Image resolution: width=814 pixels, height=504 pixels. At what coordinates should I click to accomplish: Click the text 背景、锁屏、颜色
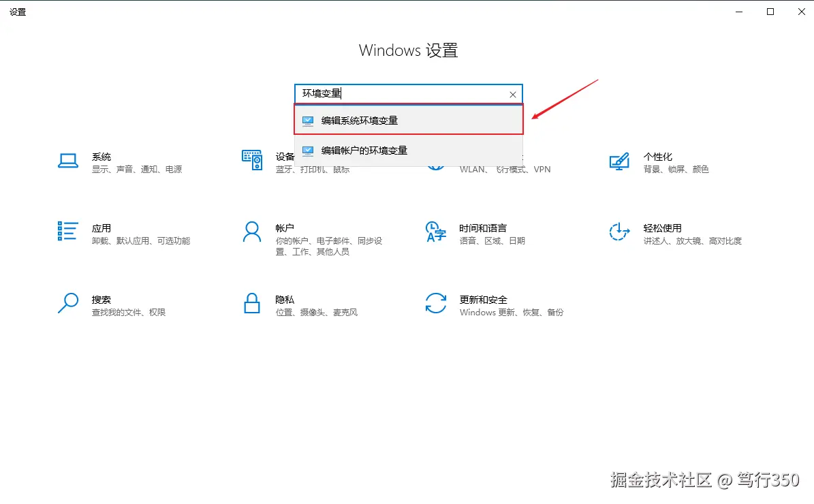pos(676,169)
